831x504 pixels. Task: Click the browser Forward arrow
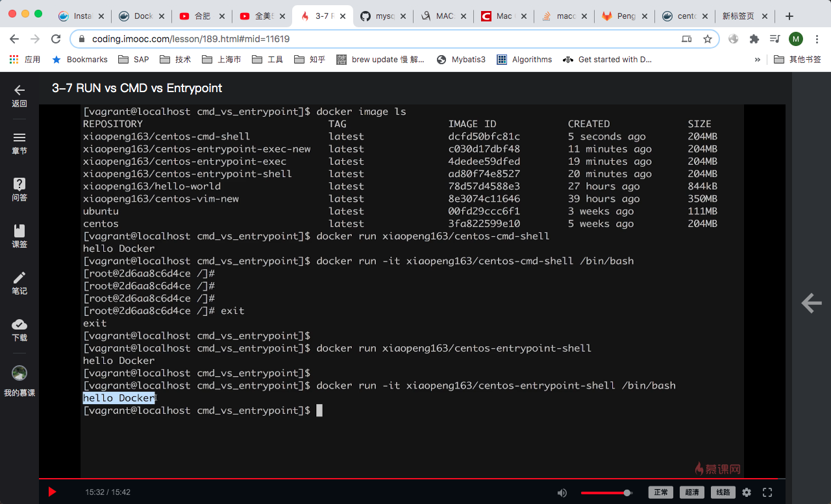(35, 39)
